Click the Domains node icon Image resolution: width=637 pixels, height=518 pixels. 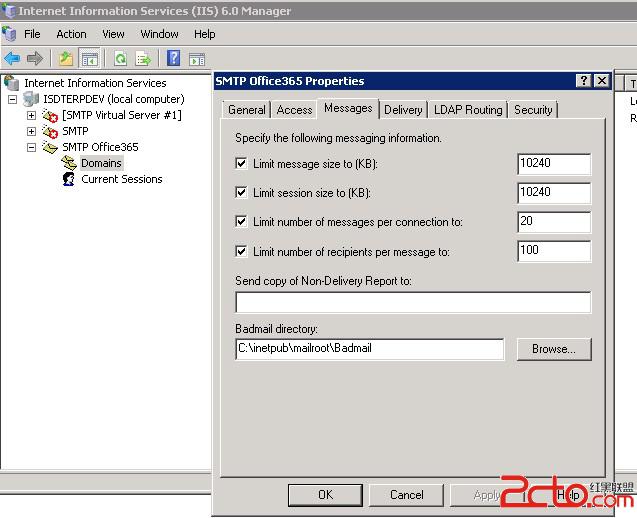click(x=69, y=163)
